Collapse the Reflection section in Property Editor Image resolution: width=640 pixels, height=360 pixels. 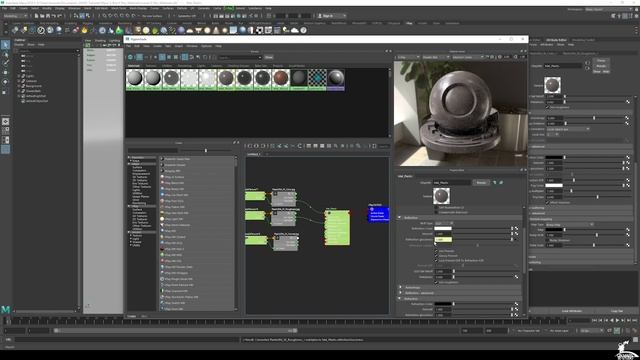click(400, 218)
